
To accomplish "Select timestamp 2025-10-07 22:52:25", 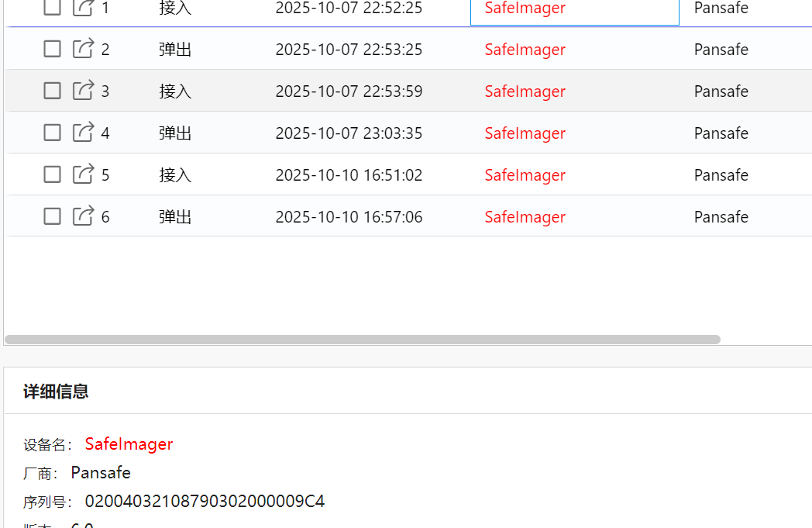I will pos(349,8).
